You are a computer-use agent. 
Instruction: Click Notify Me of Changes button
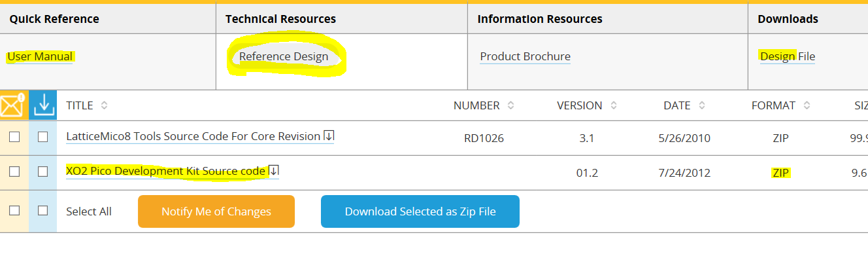(216, 211)
